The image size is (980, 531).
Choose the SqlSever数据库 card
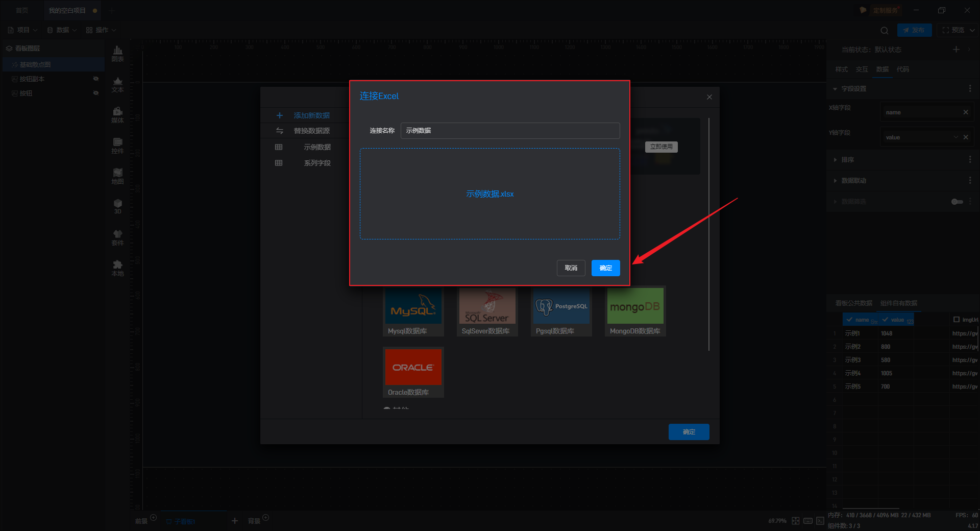pos(487,311)
